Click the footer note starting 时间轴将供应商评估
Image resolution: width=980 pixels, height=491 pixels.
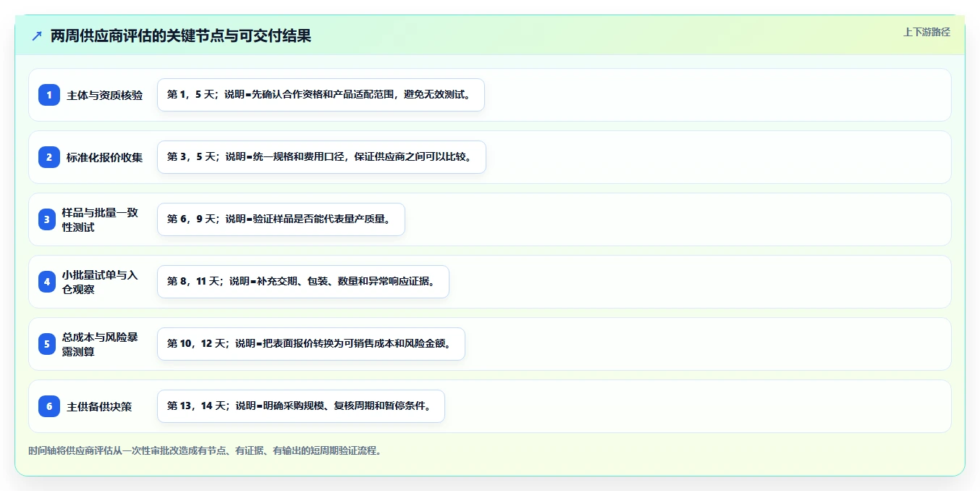pyautogui.click(x=205, y=450)
